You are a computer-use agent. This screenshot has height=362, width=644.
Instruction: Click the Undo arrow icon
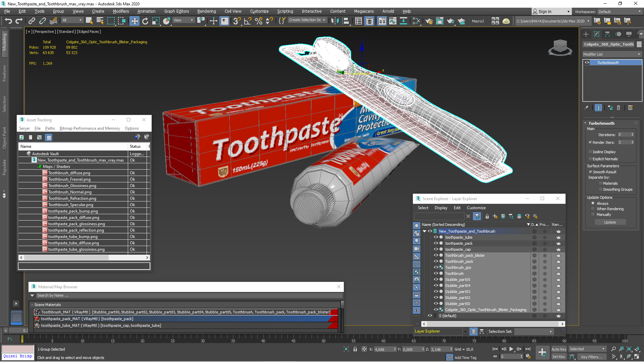8,21
